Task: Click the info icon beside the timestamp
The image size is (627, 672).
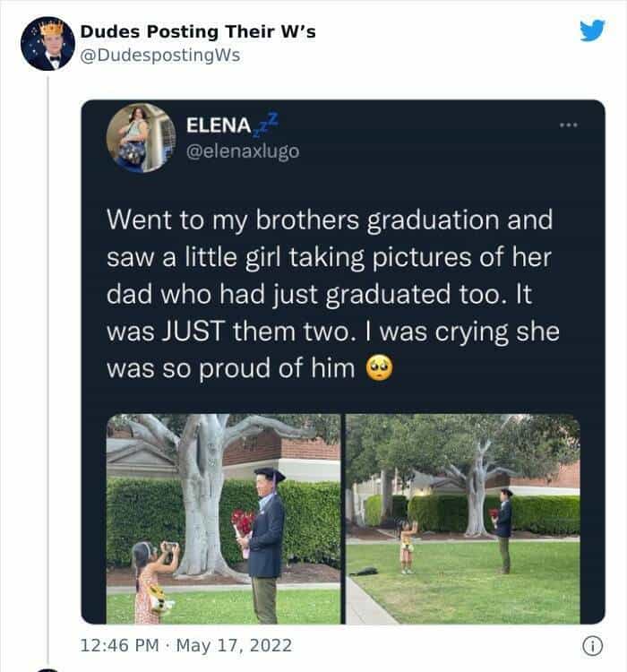Action: 589,645
